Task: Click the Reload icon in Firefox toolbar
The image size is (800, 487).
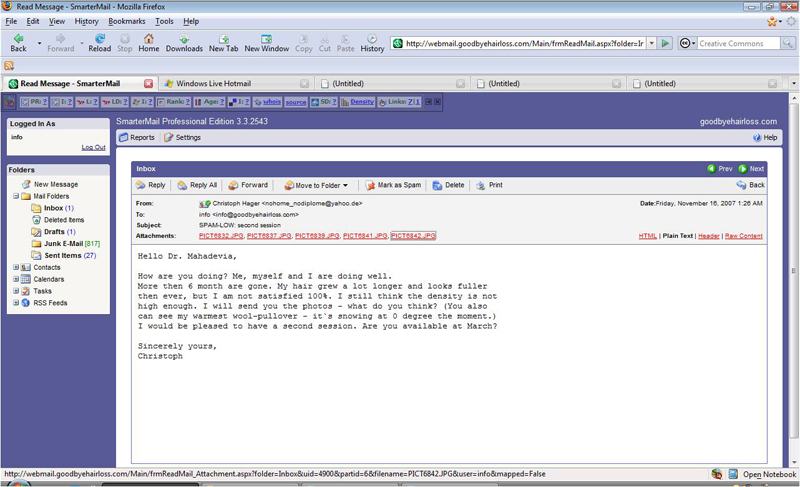Action: coord(99,39)
